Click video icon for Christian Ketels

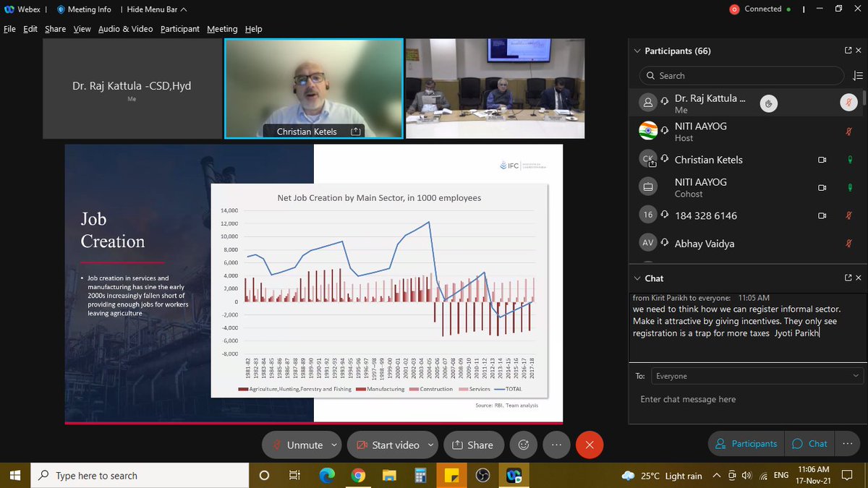coord(822,160)
